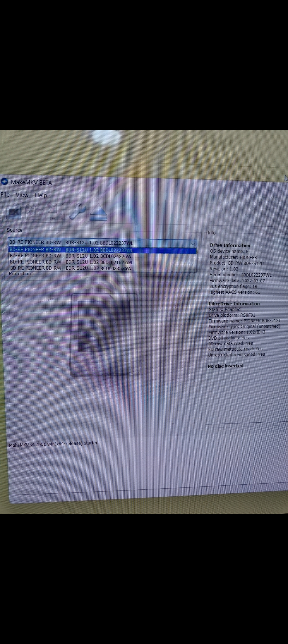This screenshot has width=288, height=644.
Task: Click the Firmware name: PIONEER BDR-212T line
Action: 245,321
